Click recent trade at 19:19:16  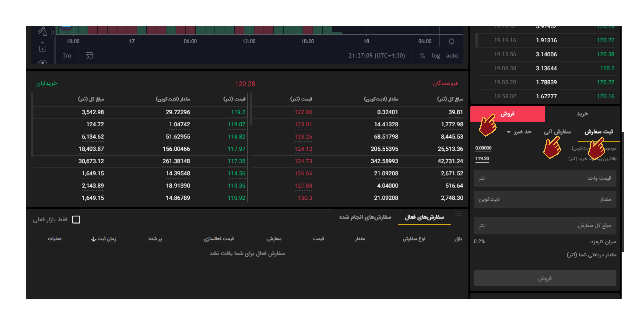546,41
